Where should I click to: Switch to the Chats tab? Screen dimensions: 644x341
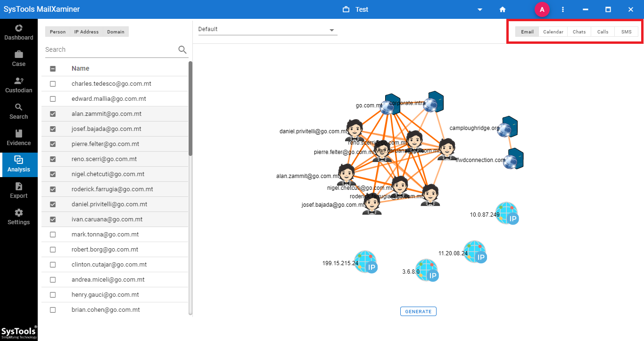(x=579, y=32)
